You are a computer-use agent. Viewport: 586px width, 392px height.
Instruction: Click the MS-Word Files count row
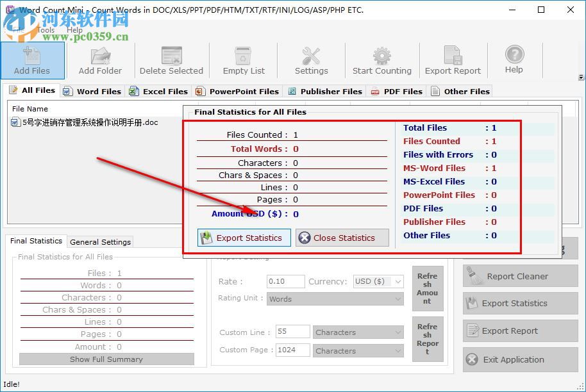click(450, 168)
